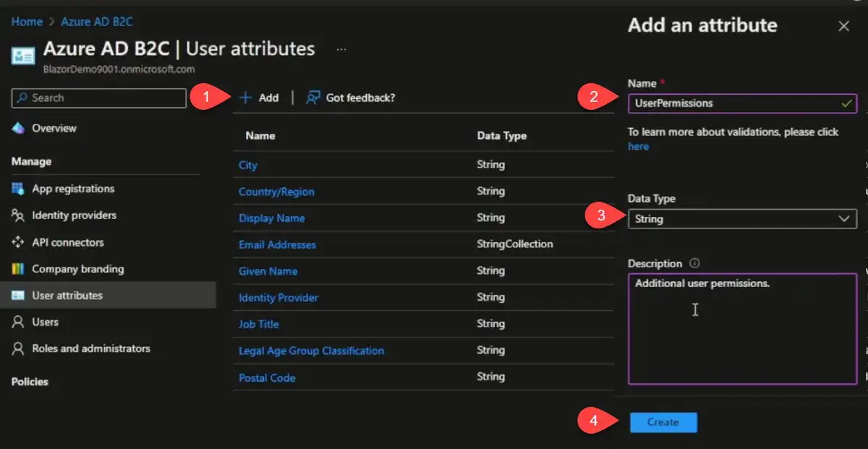Screen dimensions: 868x449
Task: Click the Overview icon in sidebar
Action: pos(18,128)
